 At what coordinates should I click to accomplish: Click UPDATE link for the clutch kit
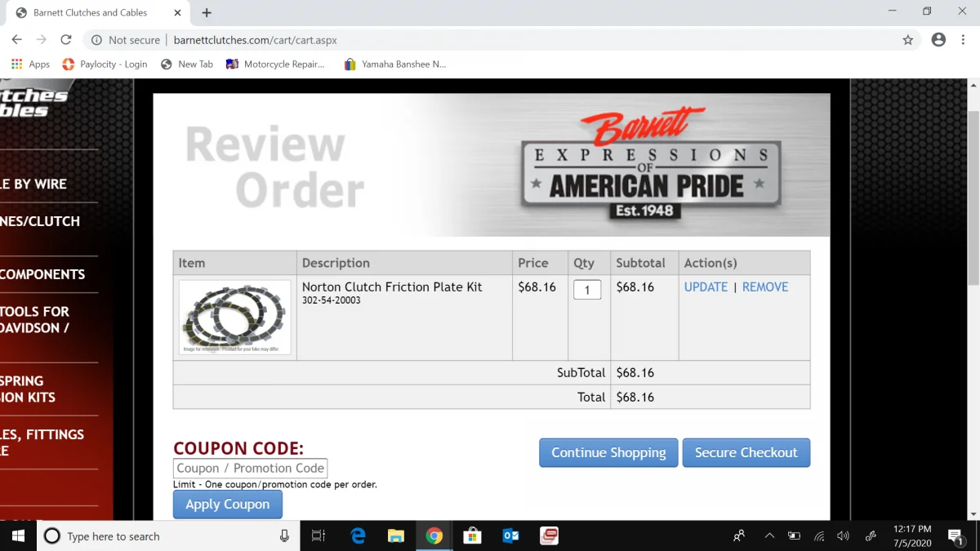point(706,287)
